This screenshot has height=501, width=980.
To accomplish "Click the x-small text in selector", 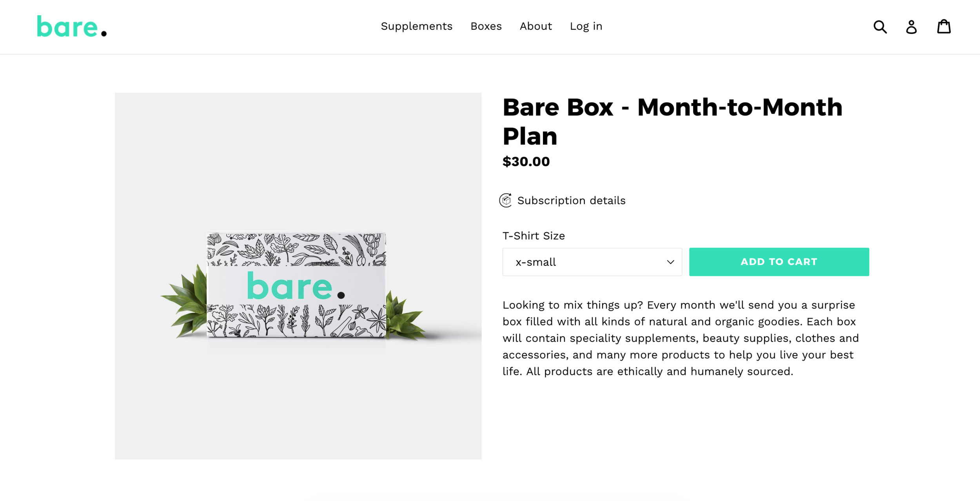I will point(536,262).
